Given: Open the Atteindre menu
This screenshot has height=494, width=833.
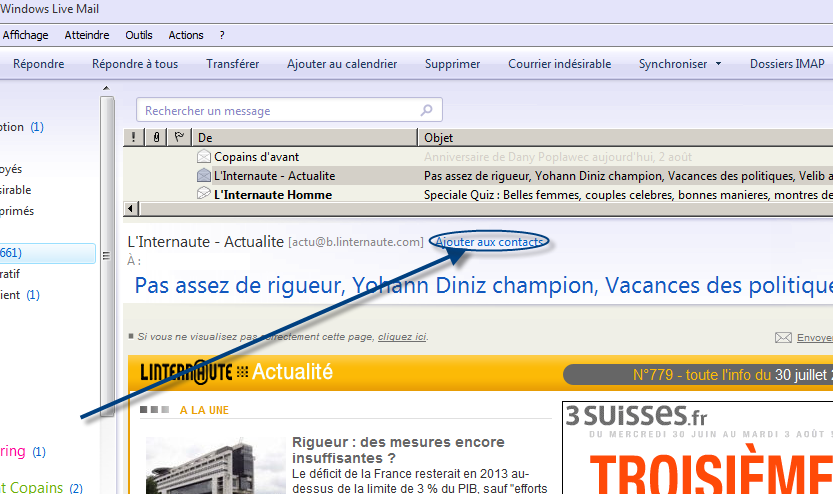Looking at the screenshot, I should coord(87,35).
